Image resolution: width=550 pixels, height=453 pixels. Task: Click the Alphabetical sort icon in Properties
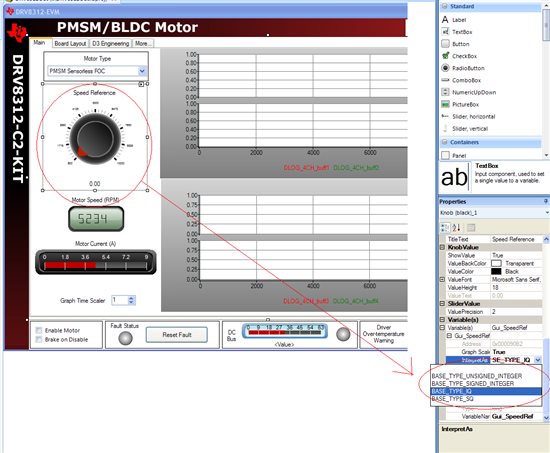tap(456, 228)
